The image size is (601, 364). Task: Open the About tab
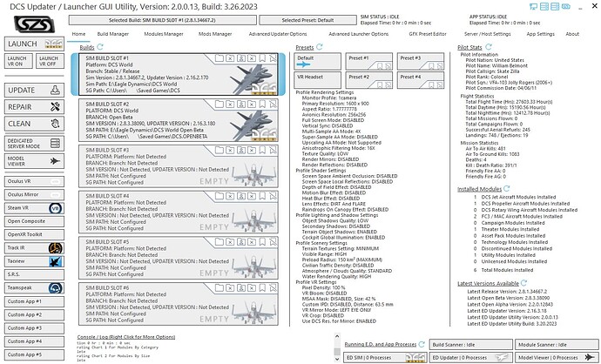point(572,34)
